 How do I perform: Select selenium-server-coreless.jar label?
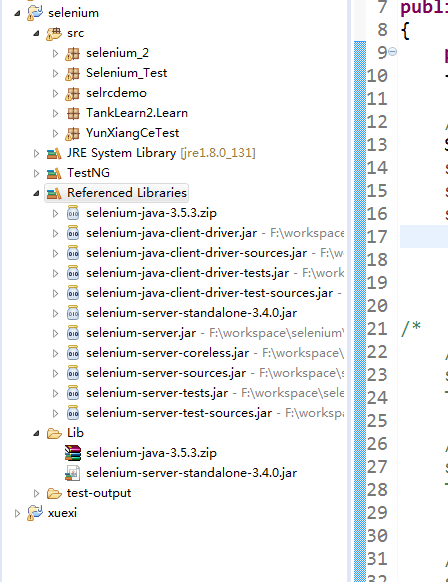click(167, 353)
